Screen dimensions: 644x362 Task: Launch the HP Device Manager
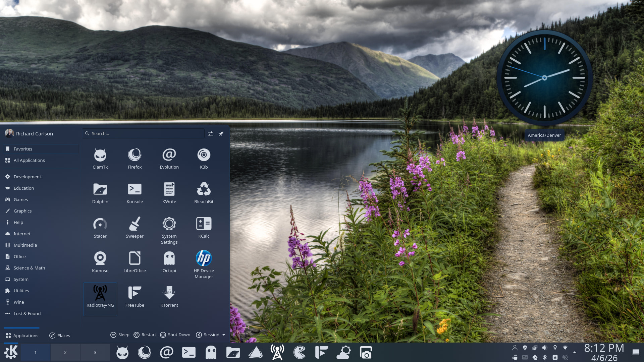204,264
